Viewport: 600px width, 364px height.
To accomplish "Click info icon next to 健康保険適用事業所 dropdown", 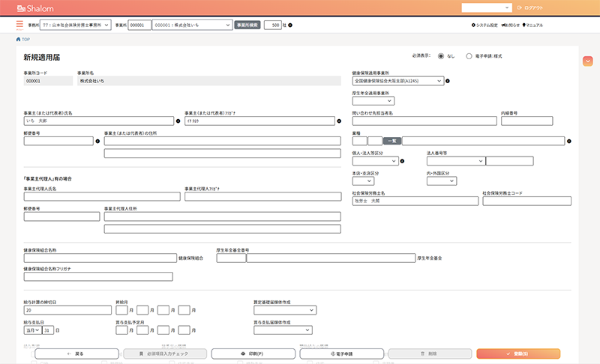I will [x=448, y=81].
